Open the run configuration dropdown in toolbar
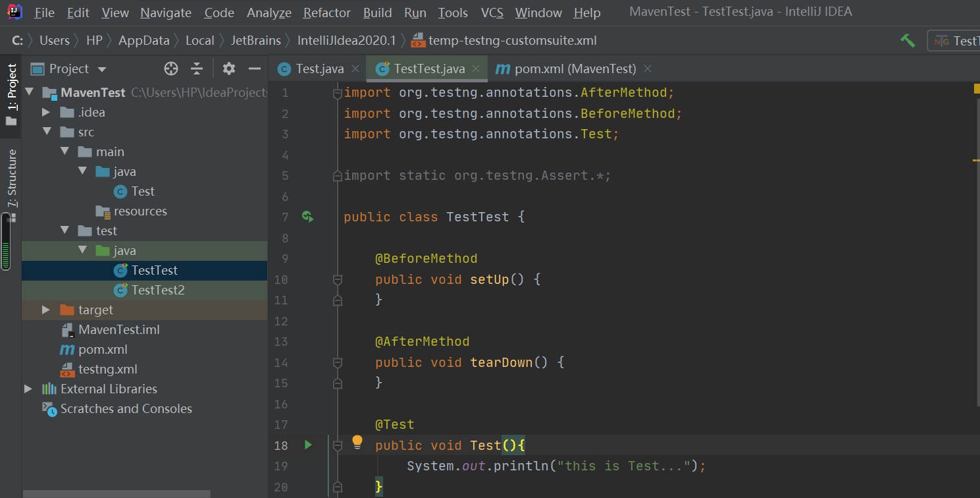The height and width of the screenshot is (498, 980). 954,41
